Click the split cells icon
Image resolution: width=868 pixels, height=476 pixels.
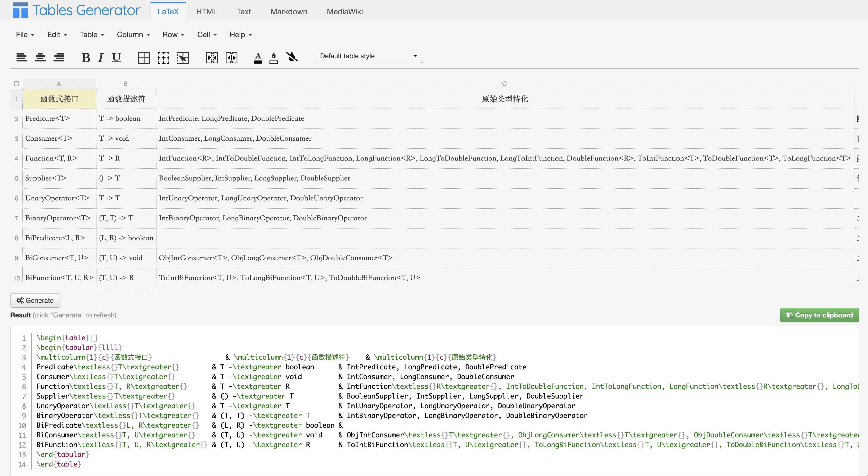point(232,58)
